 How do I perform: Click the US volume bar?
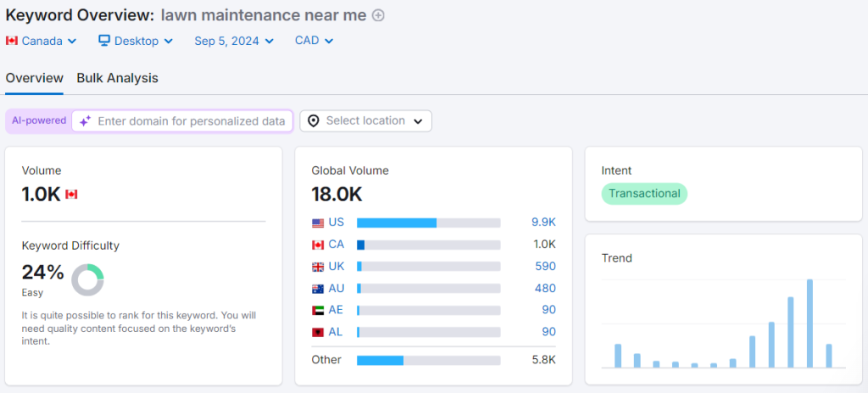pos(428,223)
